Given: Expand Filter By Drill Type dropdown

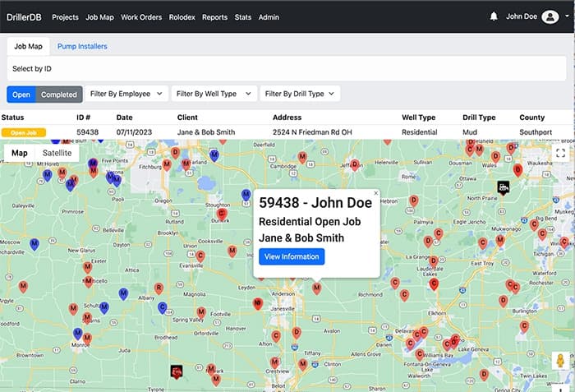Looking at the screenshot, I should (x=300, y=95).
